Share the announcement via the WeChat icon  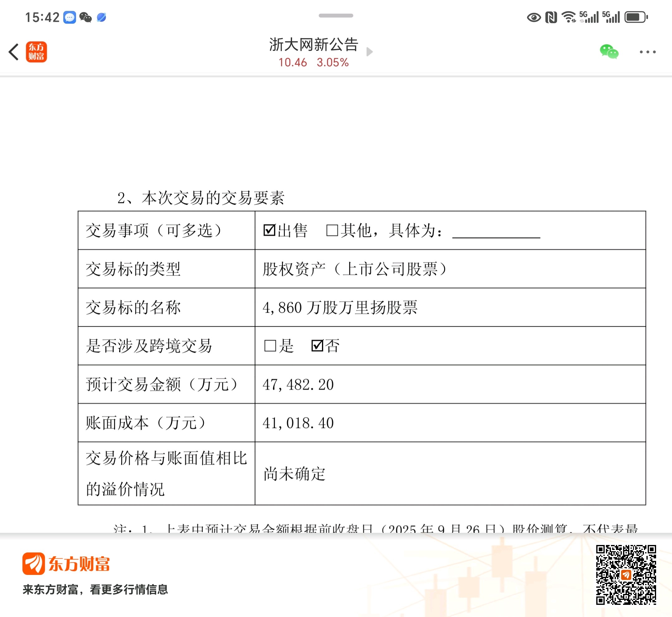pos(609,52)
